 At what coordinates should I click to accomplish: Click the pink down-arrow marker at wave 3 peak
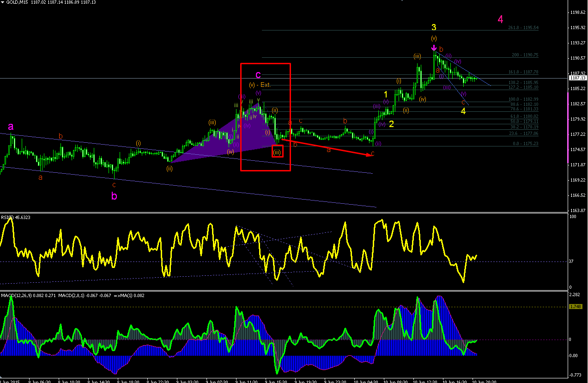point(434,48)
